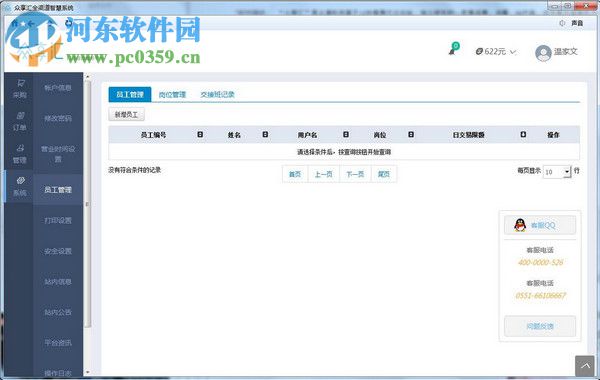600x380 pixels.
Task: Click the filter icon beside 日交易限额 column
Action: pos(523,134)
